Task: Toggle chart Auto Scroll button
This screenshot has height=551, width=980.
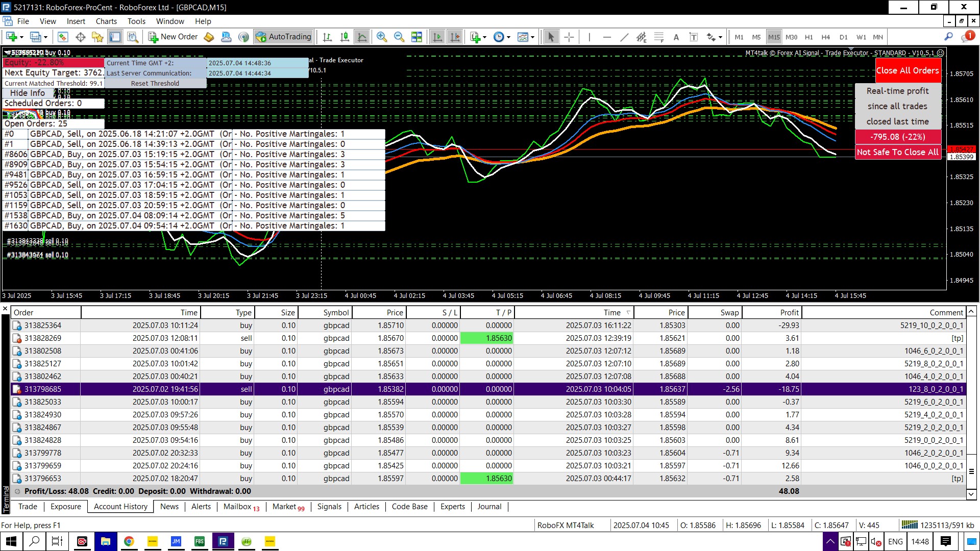Action: (437, 37)
